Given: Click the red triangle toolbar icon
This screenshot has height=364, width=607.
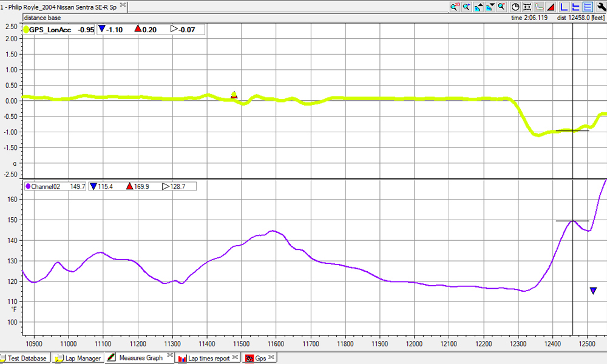Looking at the screenshot, I should click(550, 7).
